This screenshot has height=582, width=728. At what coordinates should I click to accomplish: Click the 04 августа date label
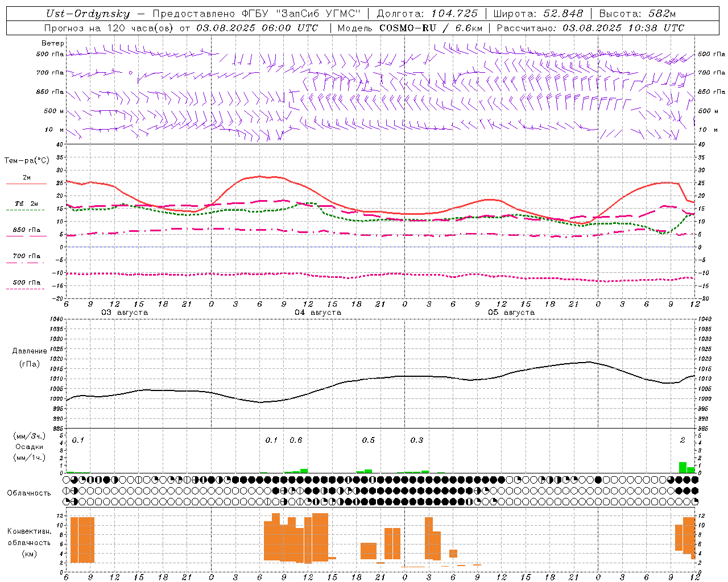click(318, 313)
